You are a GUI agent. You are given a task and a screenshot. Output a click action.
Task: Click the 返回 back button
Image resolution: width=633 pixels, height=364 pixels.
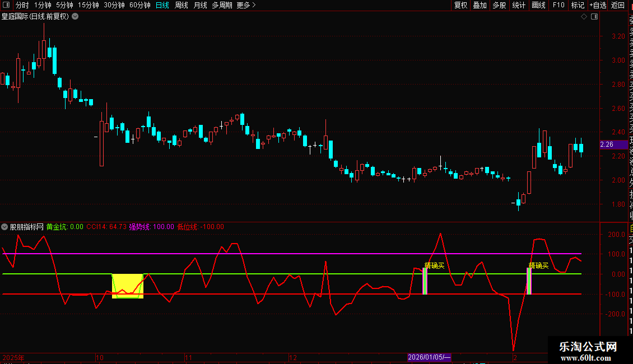click(x=617, y=5)
